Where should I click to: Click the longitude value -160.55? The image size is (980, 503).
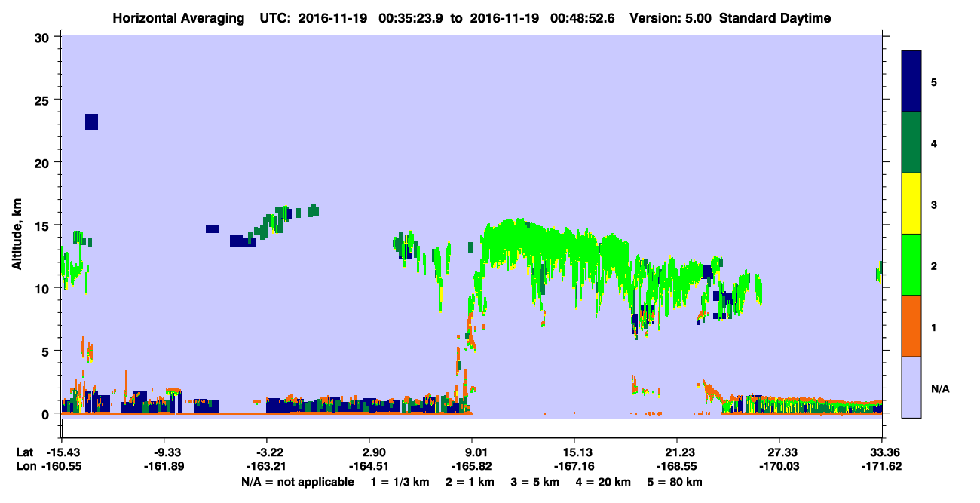[x=62, y=466]
